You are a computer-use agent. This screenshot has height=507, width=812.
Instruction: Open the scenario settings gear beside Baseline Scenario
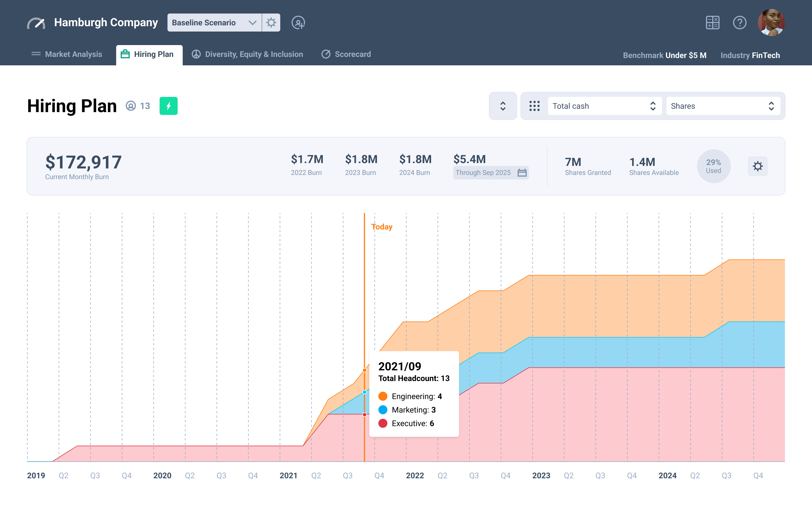coord(272,23)
